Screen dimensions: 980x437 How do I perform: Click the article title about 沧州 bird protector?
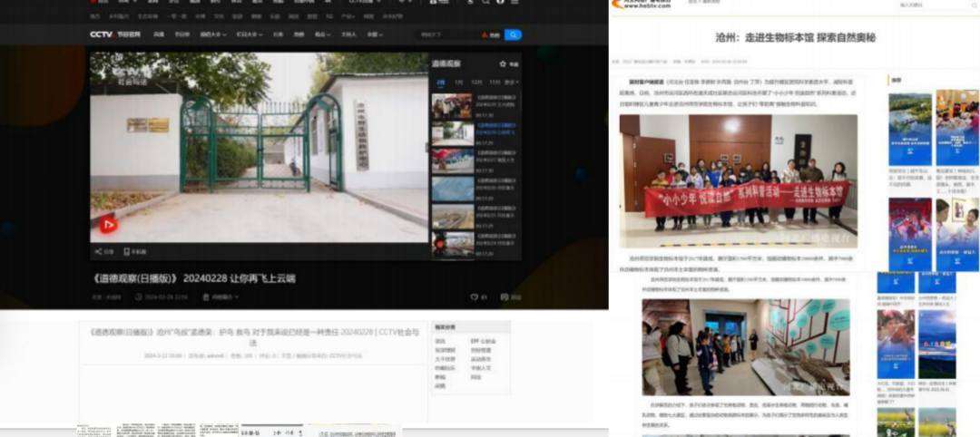(254, 337)
